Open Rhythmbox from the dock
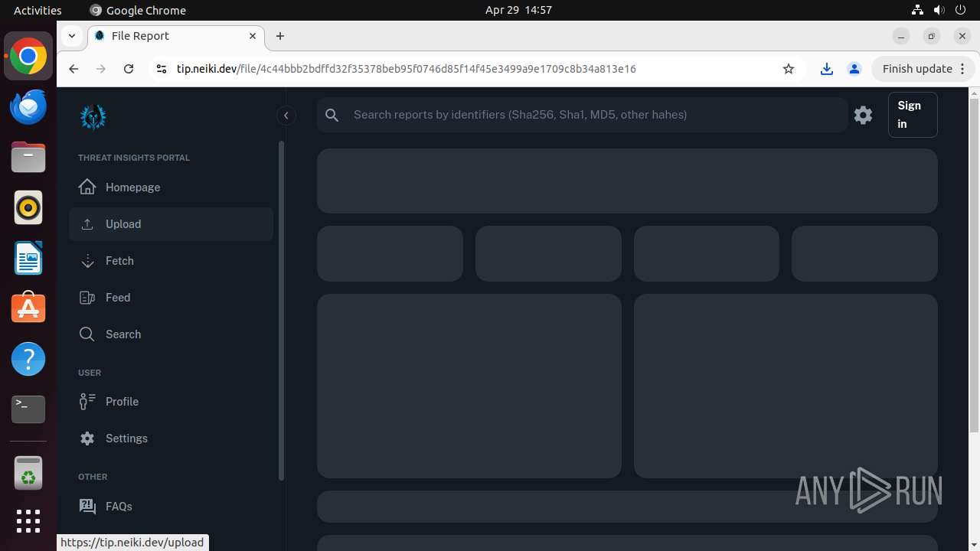Image resolution: width=980 pixels, height=551 pixels. click(28, 208)
